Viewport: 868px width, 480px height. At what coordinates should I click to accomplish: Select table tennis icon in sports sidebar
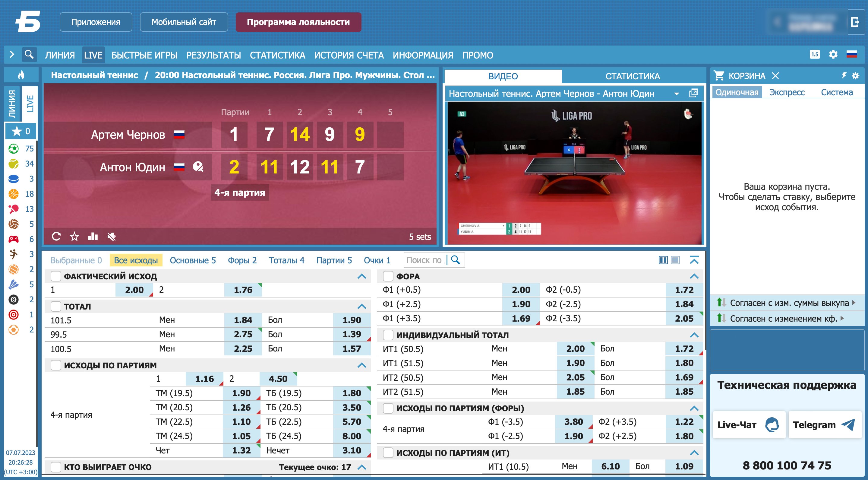coord(14,209)
